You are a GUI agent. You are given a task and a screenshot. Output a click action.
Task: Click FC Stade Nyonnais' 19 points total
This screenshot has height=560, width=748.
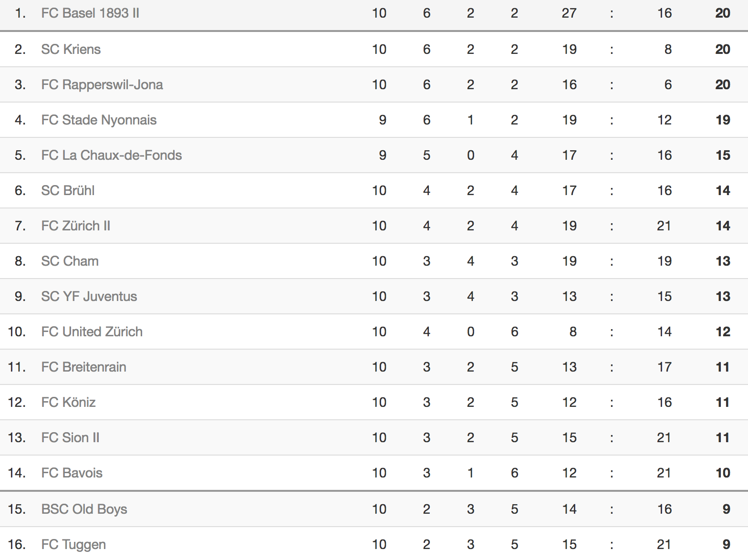click(723, 120)
